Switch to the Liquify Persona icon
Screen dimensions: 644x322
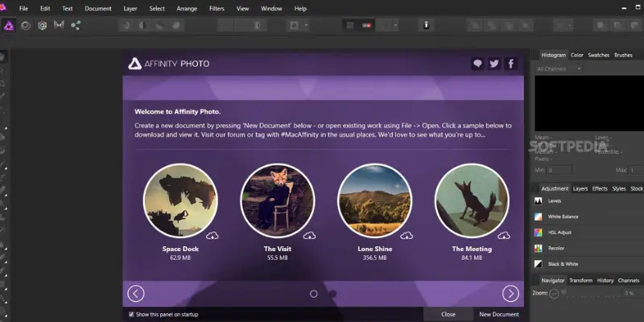pyautogui.click(x=26, y=26)
